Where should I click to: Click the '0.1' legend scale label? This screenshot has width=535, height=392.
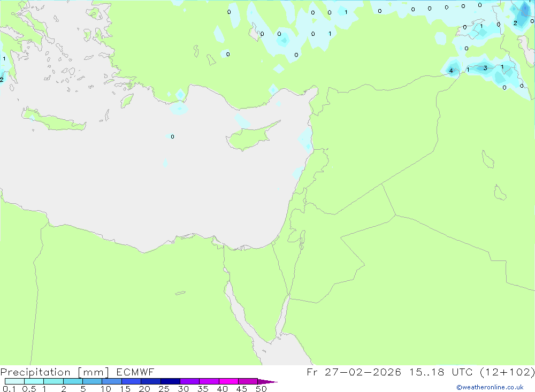click(9, 389)
